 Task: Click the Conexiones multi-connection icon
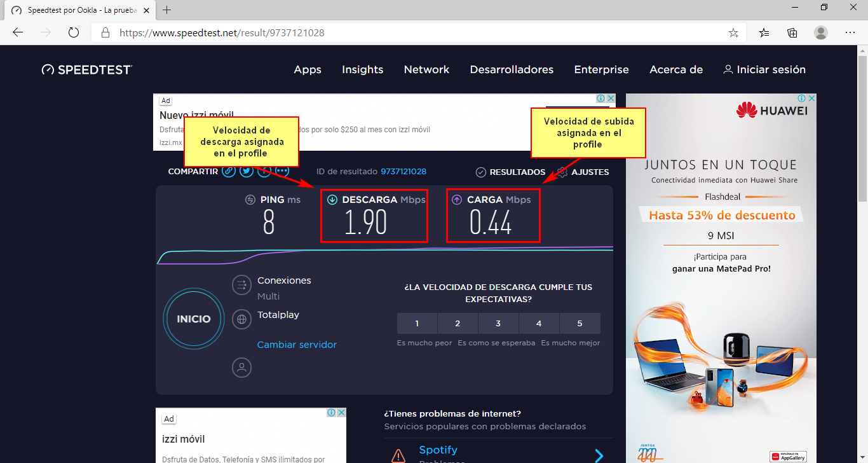coord(241,285)
